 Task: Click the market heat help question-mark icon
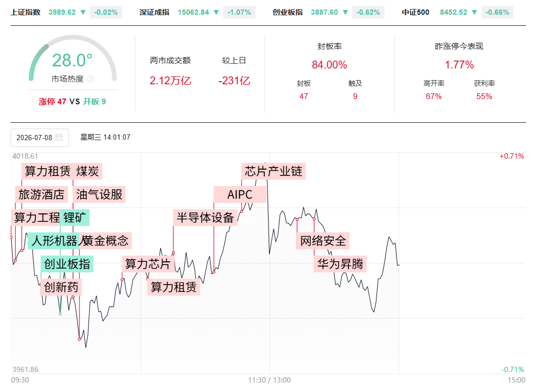point(90,79)
